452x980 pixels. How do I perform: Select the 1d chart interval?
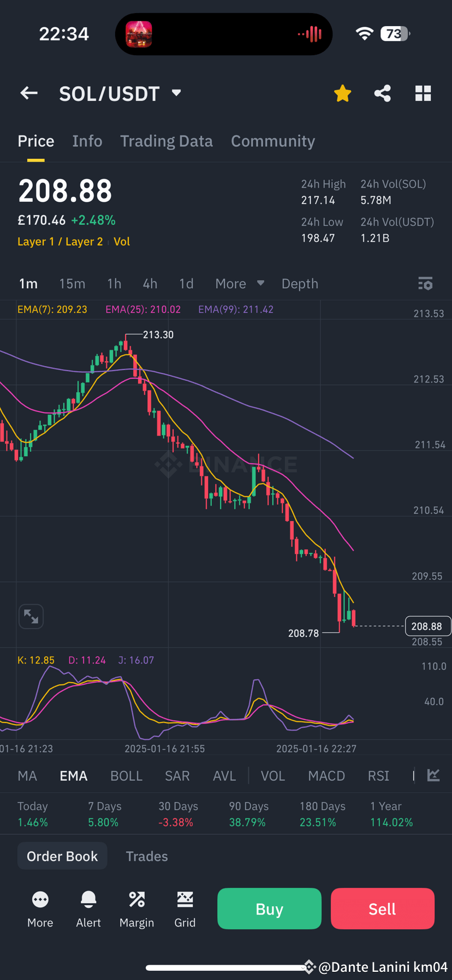pyautogui.click(x=186, y=284)
